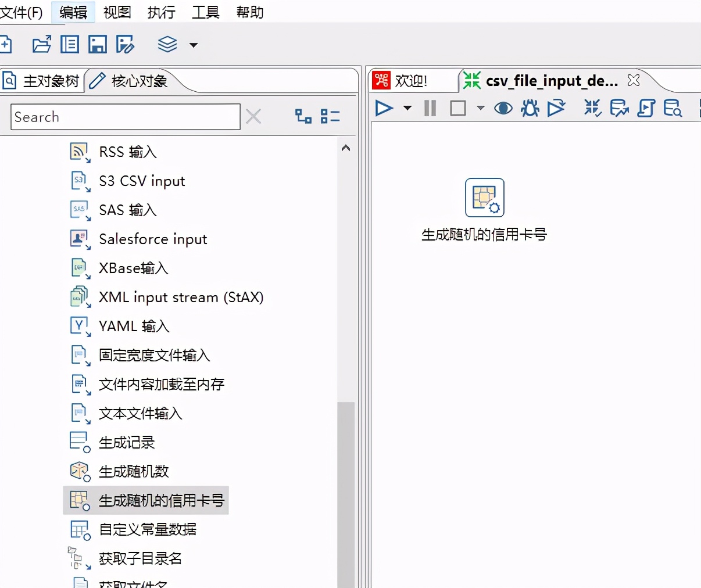Image resolution: width=701 pixels, height=588 pixels.
Task: Select the 生成随机数 step
Action: [134, 471]
